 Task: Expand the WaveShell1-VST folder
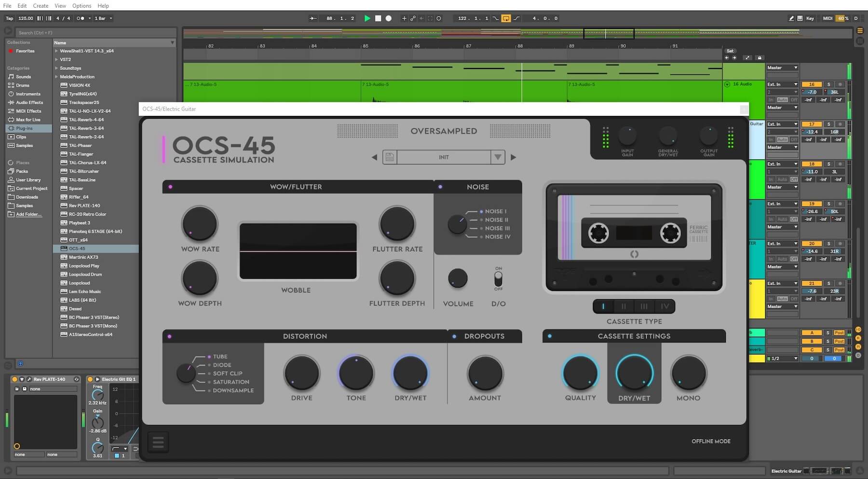(x=56, y=51)
